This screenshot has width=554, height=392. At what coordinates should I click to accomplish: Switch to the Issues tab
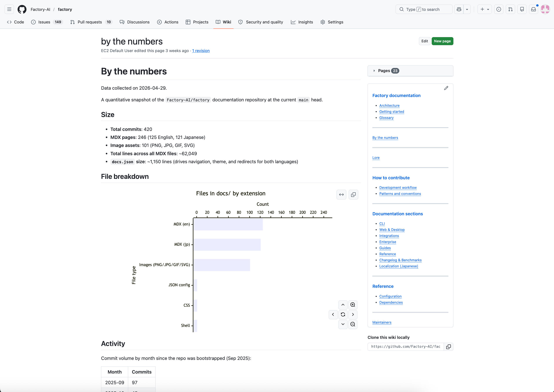(x=47, y=22)
